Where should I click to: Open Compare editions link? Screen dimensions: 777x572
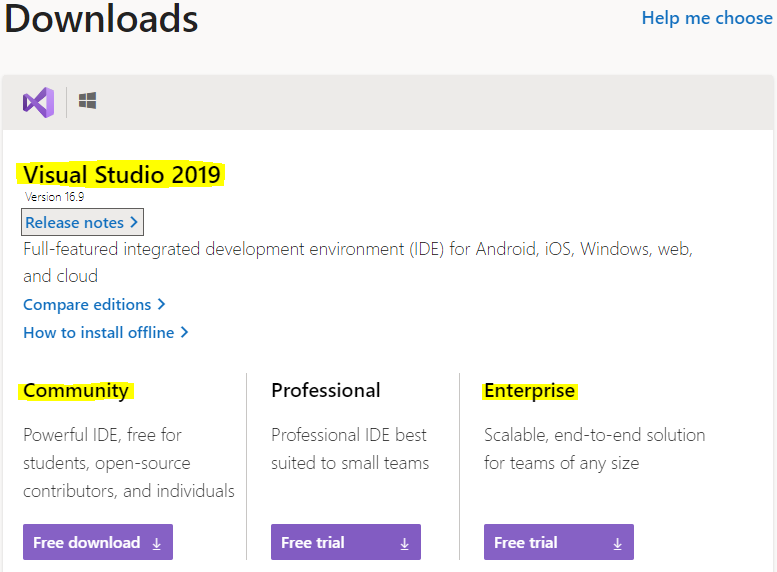(x=94, y=304)
